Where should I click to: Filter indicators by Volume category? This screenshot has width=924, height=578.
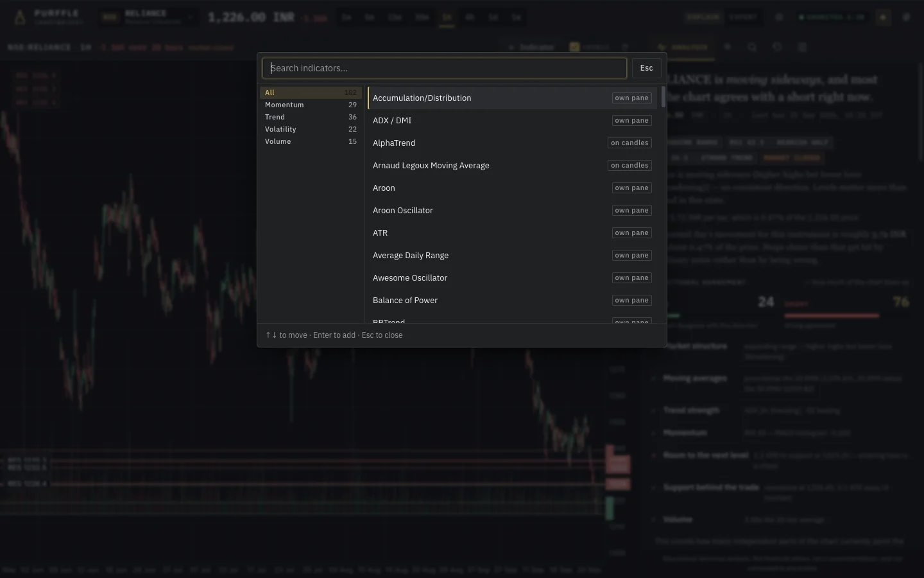pos(311,141)
